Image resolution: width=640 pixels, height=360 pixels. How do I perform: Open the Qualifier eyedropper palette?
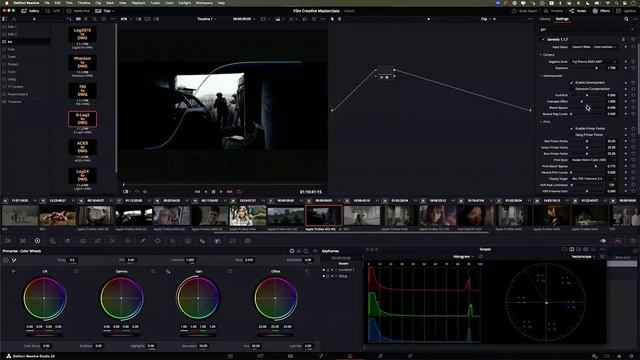point(142,241)
